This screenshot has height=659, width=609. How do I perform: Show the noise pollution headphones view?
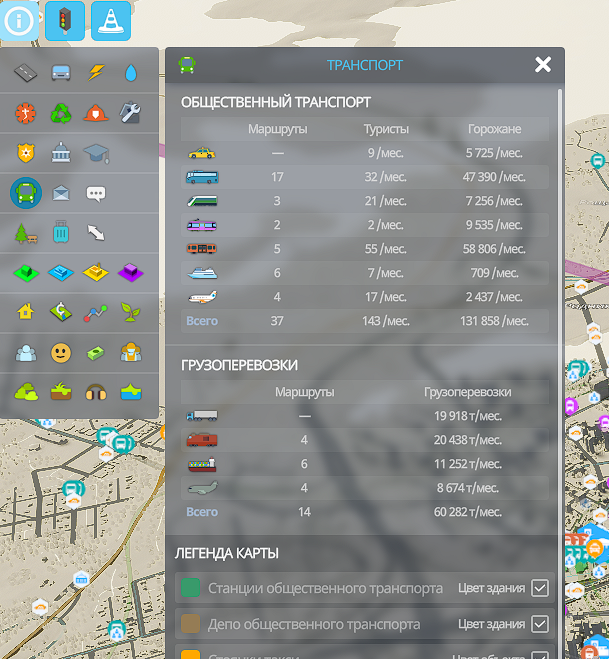(96, 392)
